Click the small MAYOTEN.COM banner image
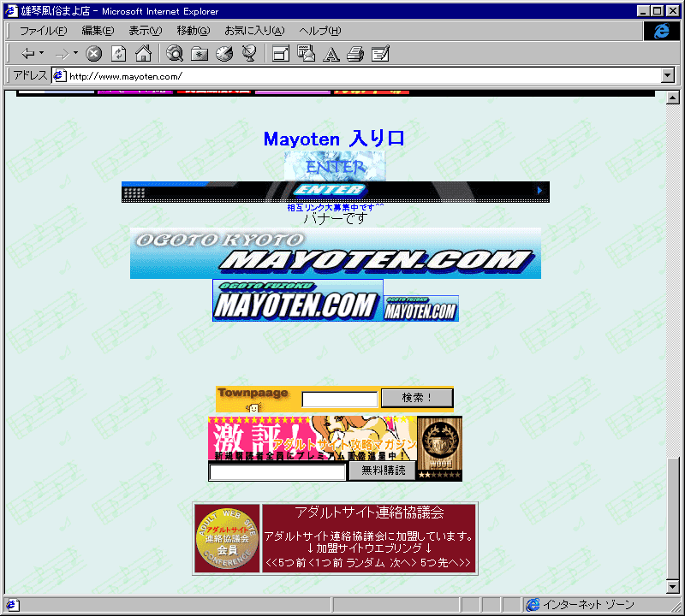Screen dimensions: 685x616 [x=421, y=308]
